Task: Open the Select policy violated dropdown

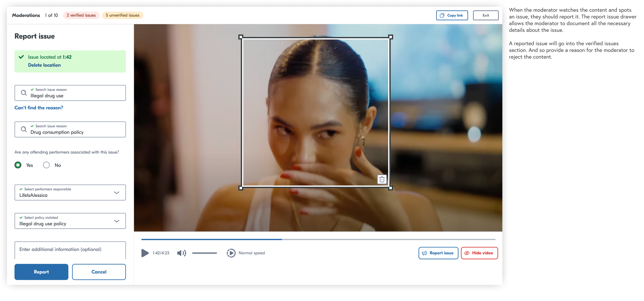Action: click(x=70, y=221)
